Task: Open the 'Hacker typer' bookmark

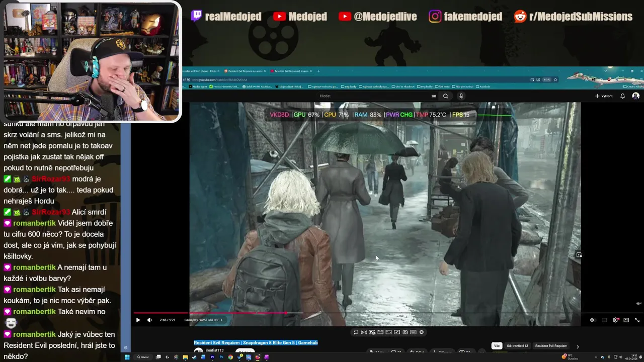Action: click(198, 86)
